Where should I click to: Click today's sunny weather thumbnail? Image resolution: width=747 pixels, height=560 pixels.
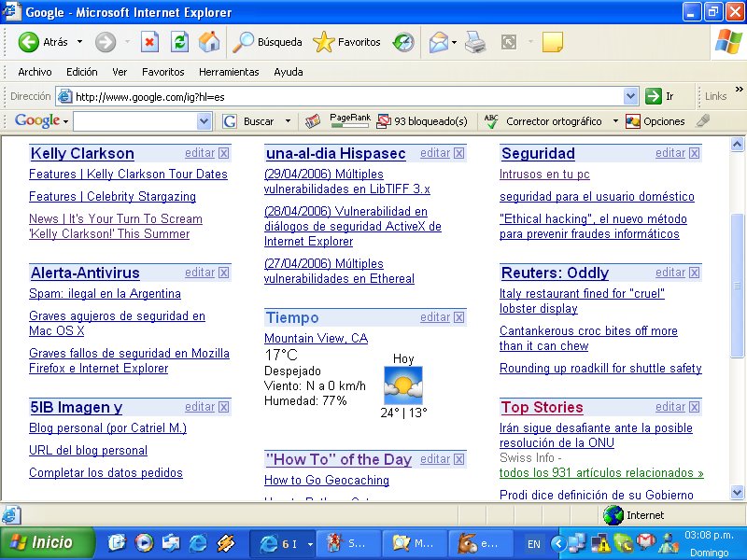[x=403, y=385]
